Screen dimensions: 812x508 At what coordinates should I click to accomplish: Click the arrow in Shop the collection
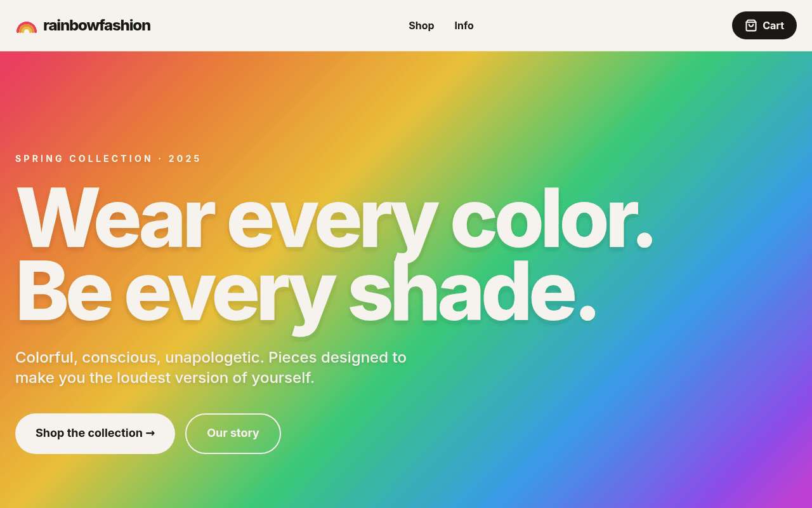pyautogui.click(x=150, y=433)
